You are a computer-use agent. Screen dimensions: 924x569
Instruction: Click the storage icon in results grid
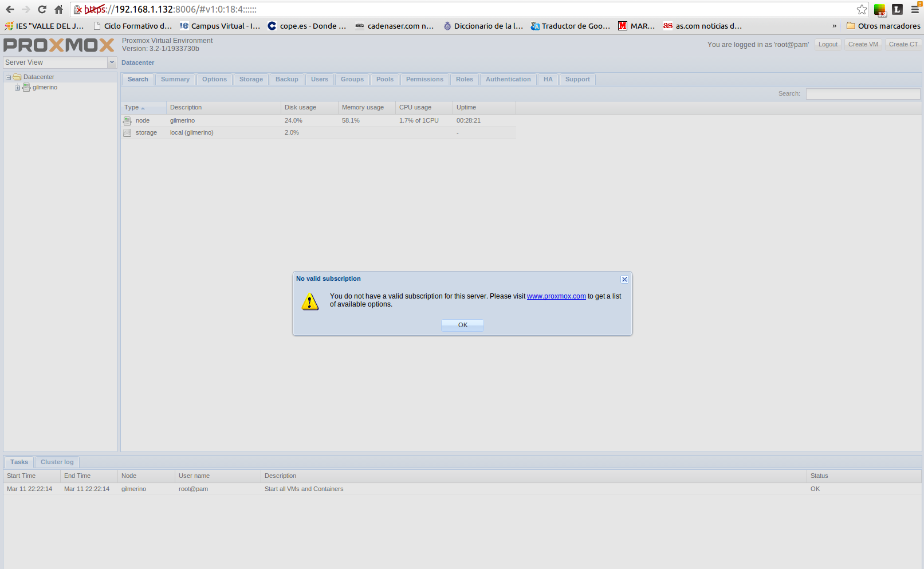coord(127,133)
